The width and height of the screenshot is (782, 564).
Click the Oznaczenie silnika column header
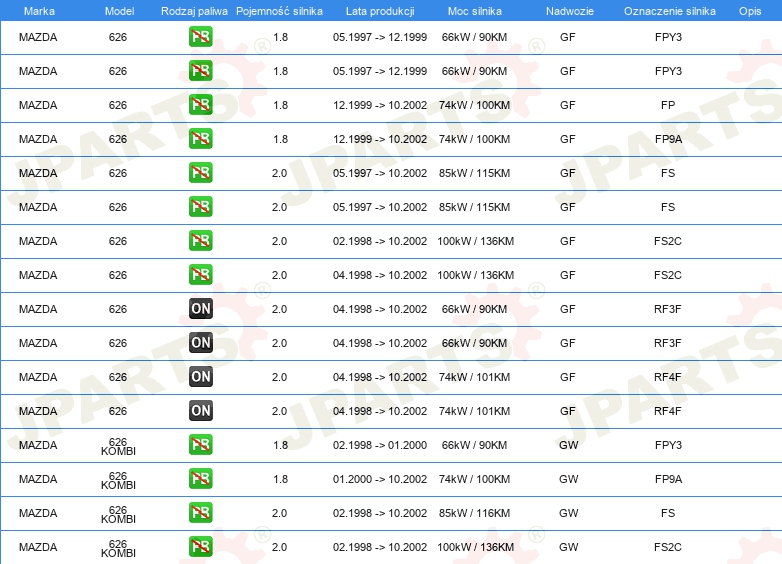[x=670, y=11]
